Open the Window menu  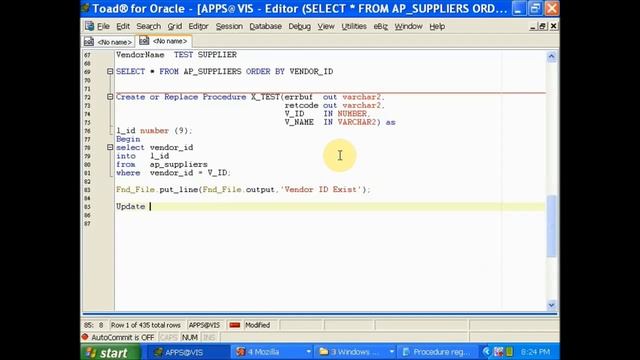[408, 26]
